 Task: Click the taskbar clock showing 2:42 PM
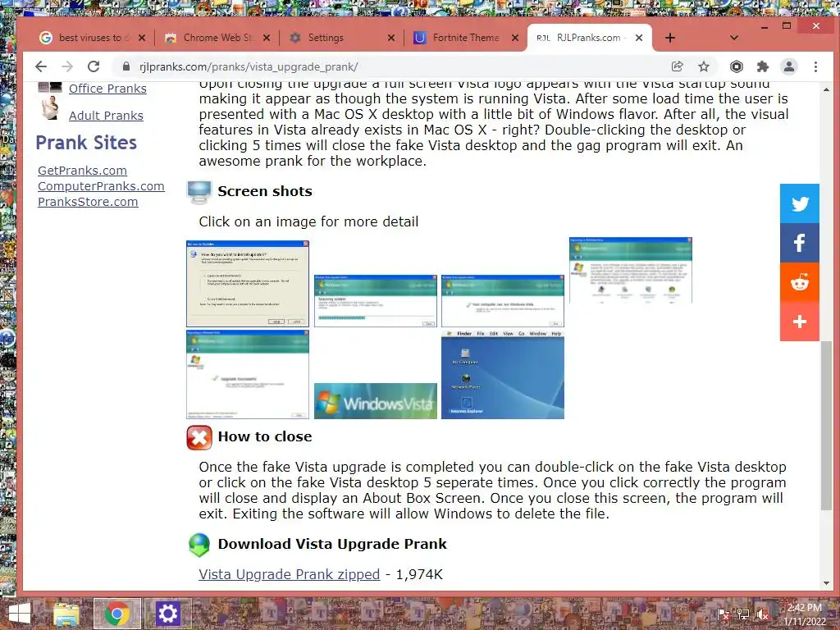[x=804, y=614]
